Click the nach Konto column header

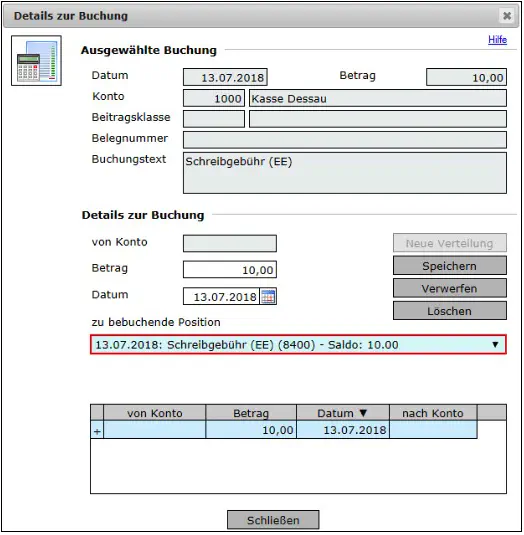click(433, 413)
